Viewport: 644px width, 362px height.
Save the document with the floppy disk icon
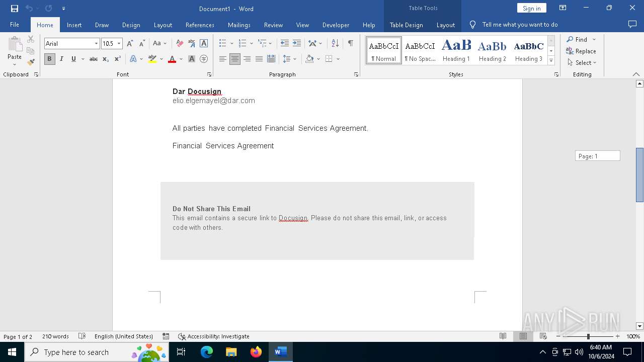point(15,9)
